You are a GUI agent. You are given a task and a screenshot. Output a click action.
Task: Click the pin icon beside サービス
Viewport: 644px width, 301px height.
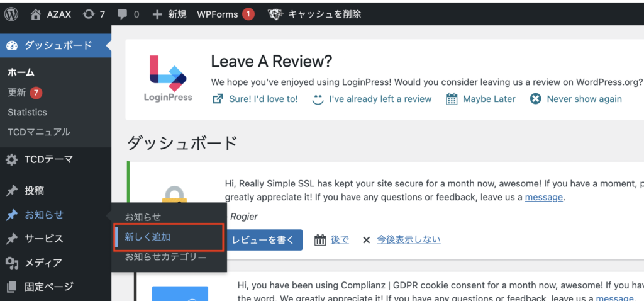12,239
